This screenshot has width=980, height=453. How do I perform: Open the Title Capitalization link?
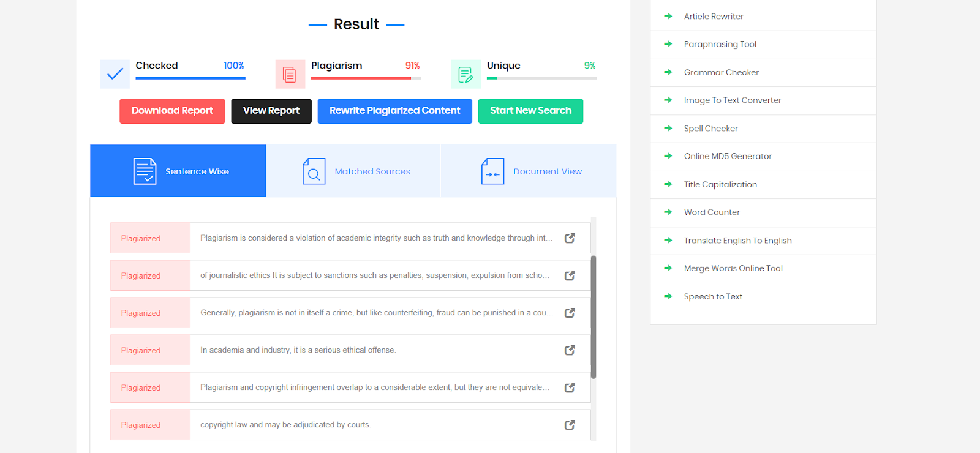coord(720,184)
